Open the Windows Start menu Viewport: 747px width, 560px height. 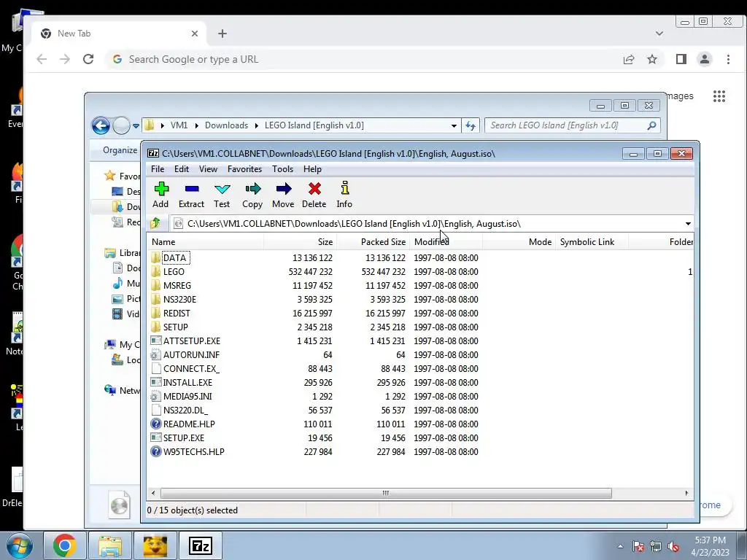19,545
